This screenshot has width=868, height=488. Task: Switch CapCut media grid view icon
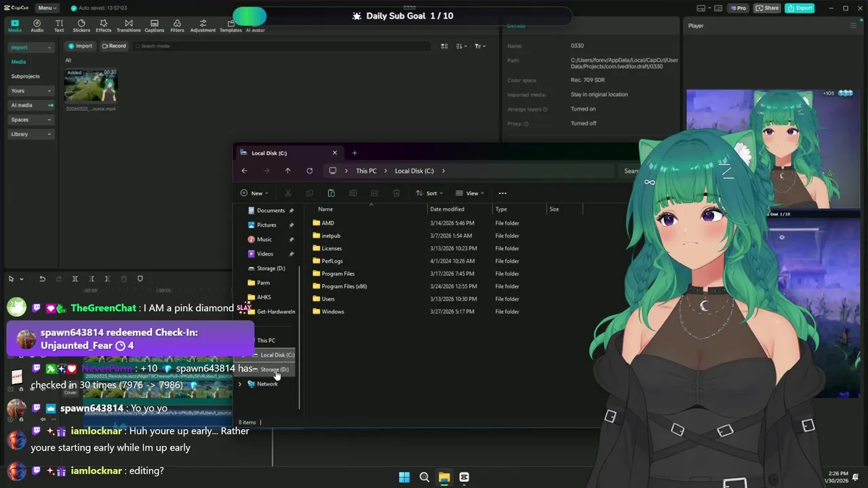444,46
